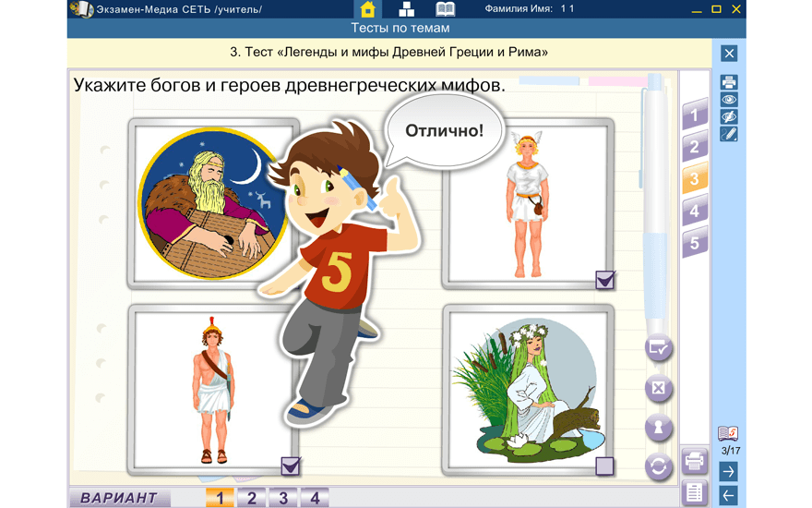812x508 pixels.
Task: Open the document list icon
Action: 694,493
